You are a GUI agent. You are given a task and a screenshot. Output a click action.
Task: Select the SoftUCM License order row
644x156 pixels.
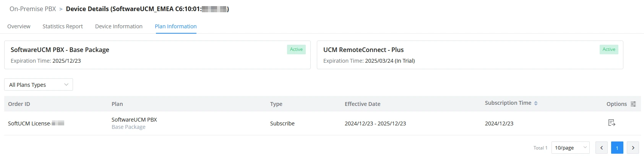pyautogui.click(x=323, y=123)
